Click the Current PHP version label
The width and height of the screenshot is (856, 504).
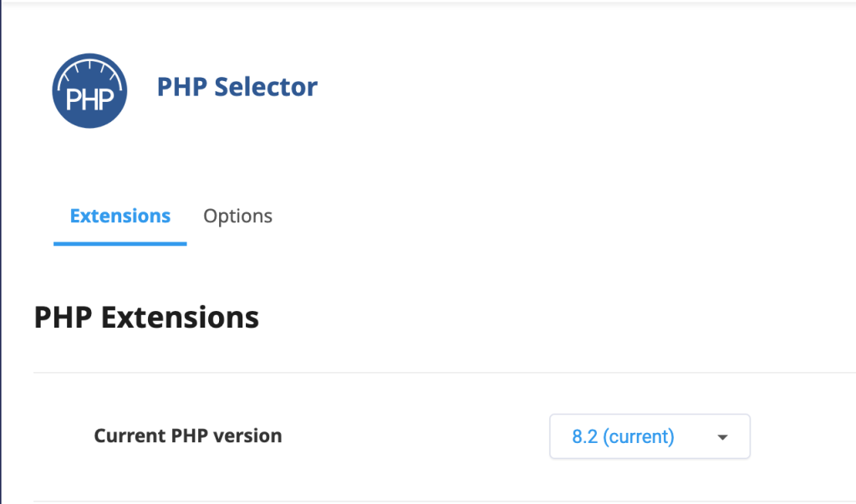pyautogui.click(x=187, y=435)
